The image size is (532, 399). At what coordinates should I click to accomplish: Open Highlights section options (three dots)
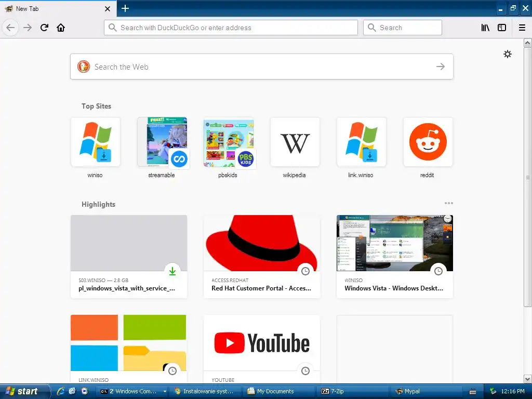(x=448, y=203)
